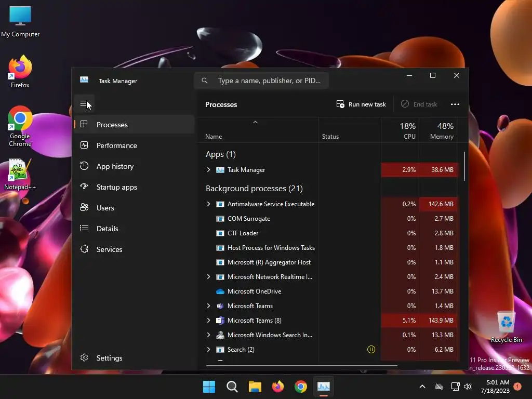Screen dimensions: 532x399
Task: Expand the Task Manager app row
Action: click(x=209, y=170)
